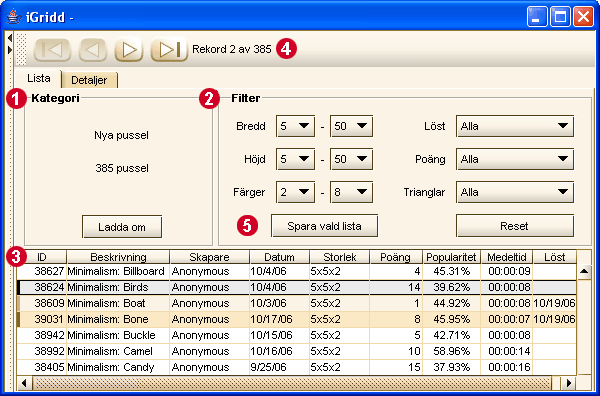Click the Java coffee cup title icon
600x396 pixels.
click(x=13, y=17)
